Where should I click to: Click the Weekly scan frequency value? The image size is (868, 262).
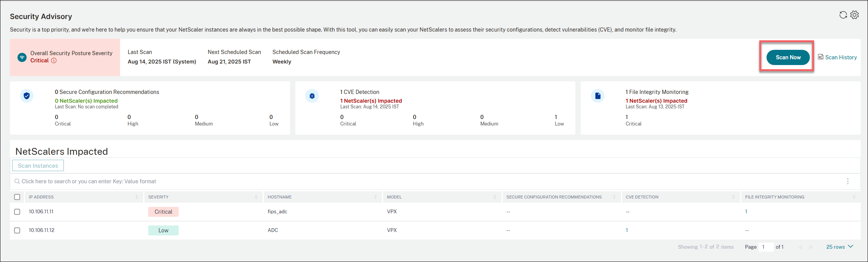(x=282, y=62)
